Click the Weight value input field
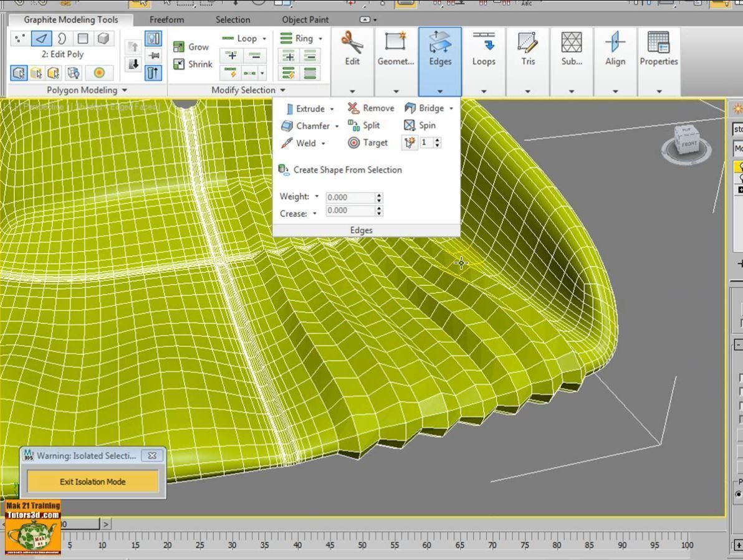This screenshot has height=560, width=743. tap(350, 197)
